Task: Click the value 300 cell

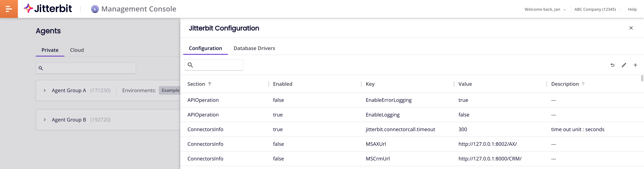Action: (x=463, y=129)
